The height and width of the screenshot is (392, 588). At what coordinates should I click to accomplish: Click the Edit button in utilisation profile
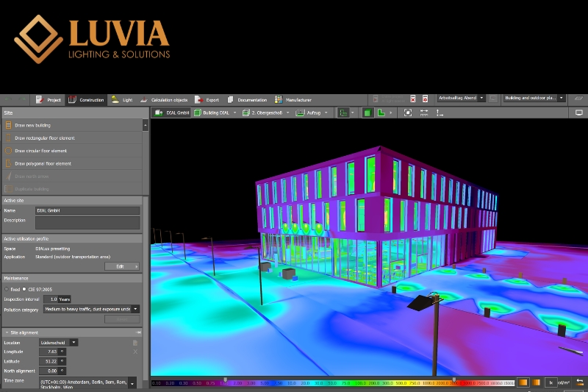(123, 266)
